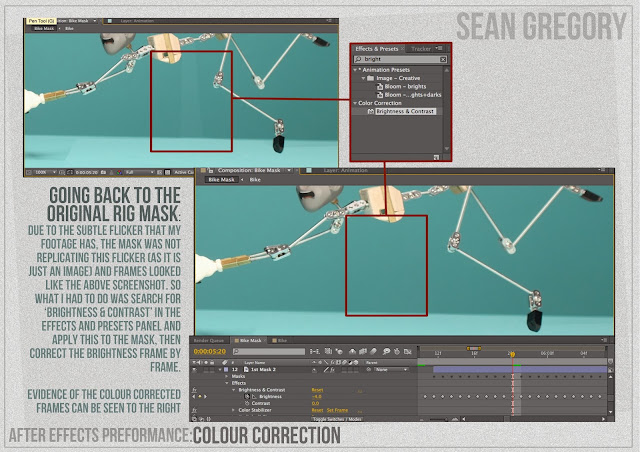Screen dimensions: 640x452
Task: Click Bike in the lower viewer breadcrumb
Action: point(255,180)
